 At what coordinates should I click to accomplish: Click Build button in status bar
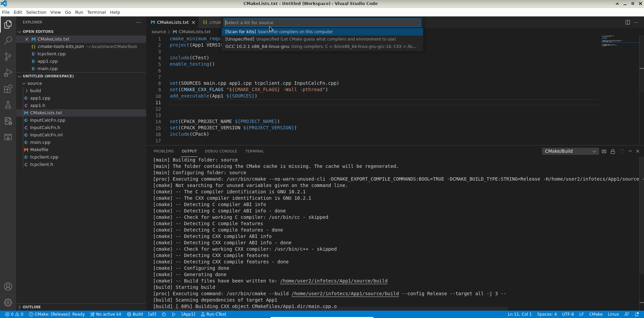[x=135, y=314]
